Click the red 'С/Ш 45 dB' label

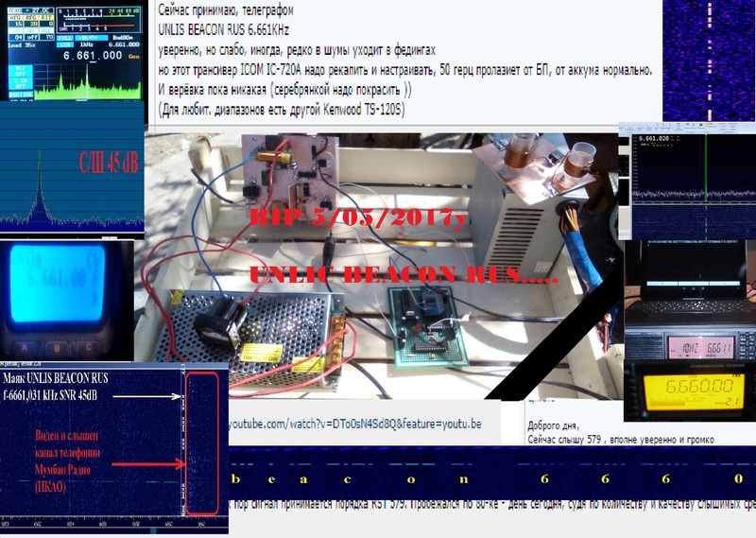[109, 163]
